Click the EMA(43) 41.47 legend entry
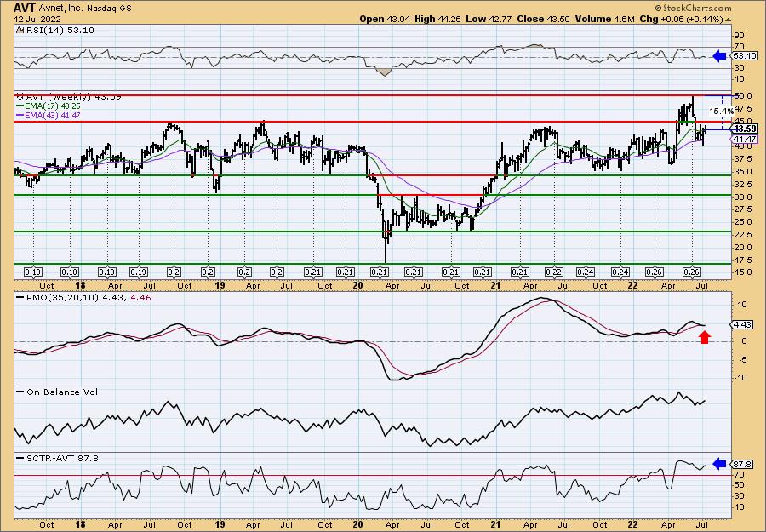 tap(53, 116)
